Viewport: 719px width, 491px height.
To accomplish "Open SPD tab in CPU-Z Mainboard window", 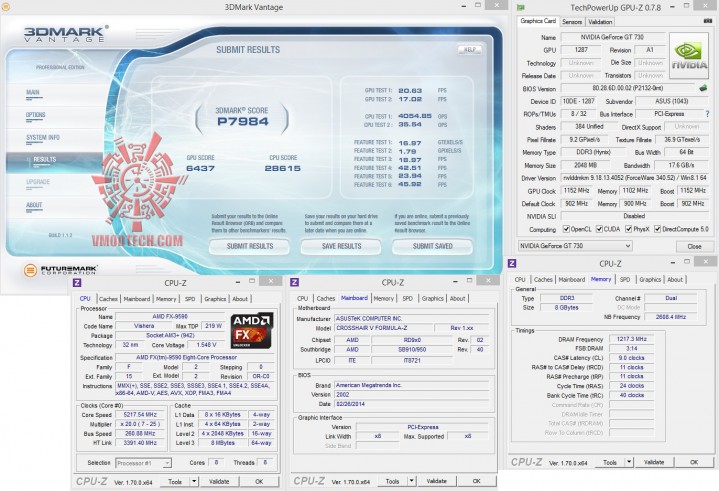I will (407, 298).
